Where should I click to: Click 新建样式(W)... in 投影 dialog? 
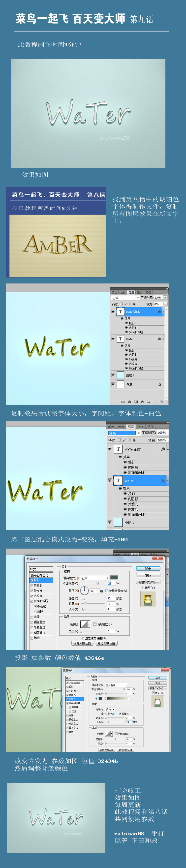148,582
